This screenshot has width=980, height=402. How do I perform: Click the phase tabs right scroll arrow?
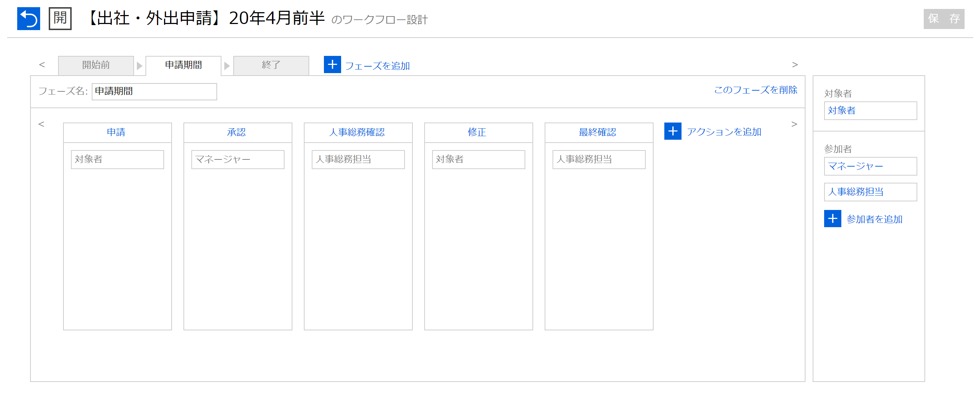(x=795, y=64)
